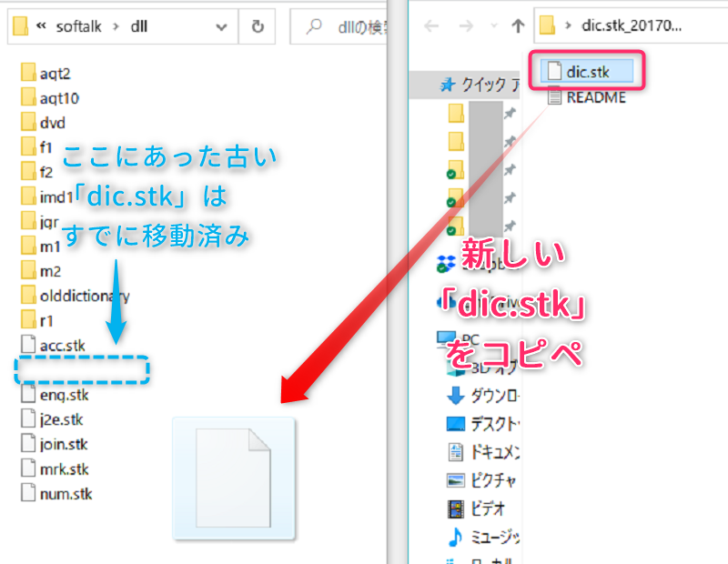Click the softalk breadcrumb segment
This screenshot has width=728, height=564.
point(80,26)
